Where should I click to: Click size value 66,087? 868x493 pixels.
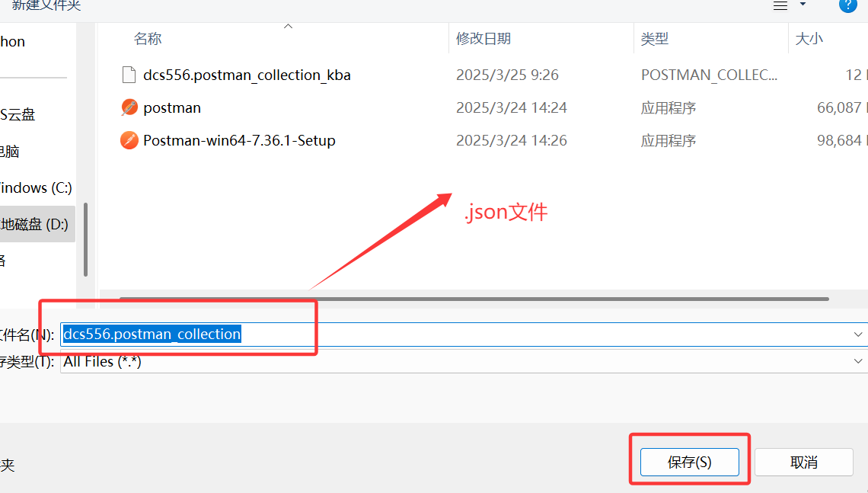[x=839, y=107]
